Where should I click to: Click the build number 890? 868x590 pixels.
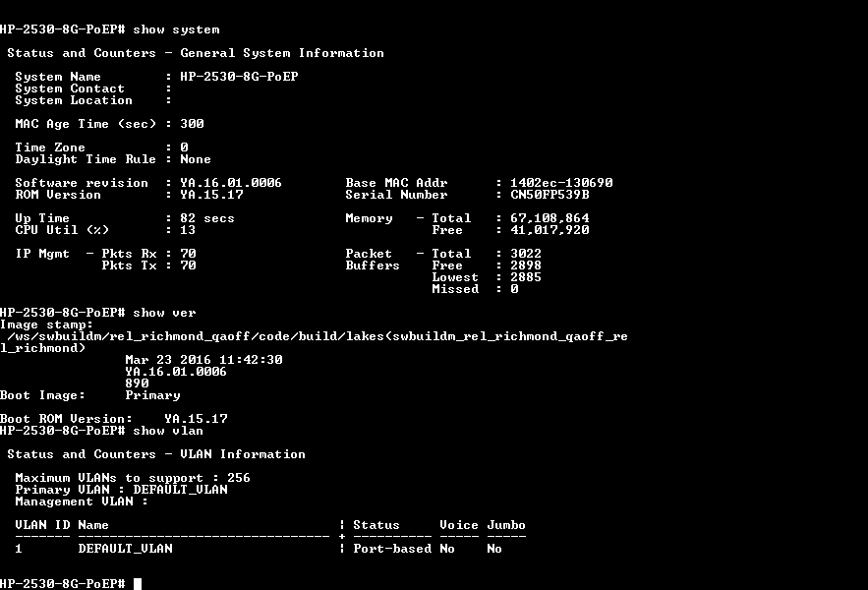tap(137, 383)
